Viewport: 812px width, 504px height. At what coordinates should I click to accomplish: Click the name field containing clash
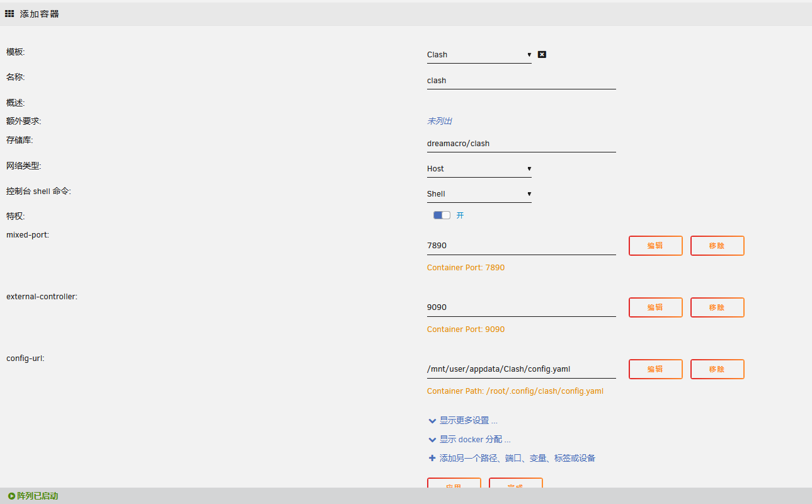(x=521, y=80)
